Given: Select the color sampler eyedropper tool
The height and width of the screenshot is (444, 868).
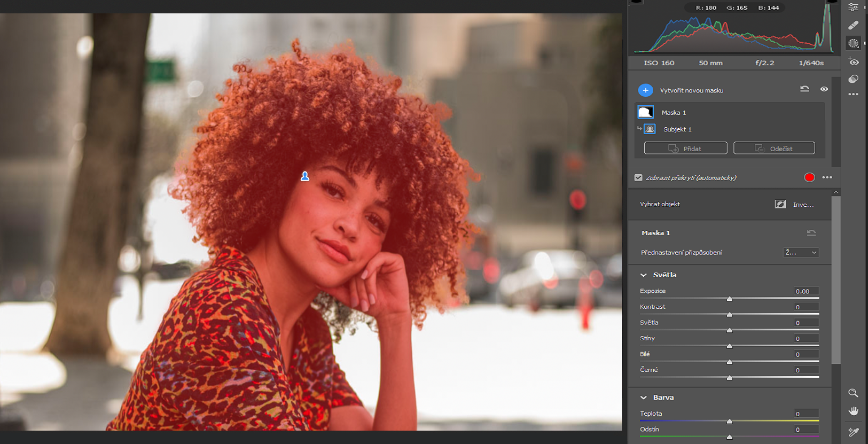Looking at the screenshot, I should 854,432.
